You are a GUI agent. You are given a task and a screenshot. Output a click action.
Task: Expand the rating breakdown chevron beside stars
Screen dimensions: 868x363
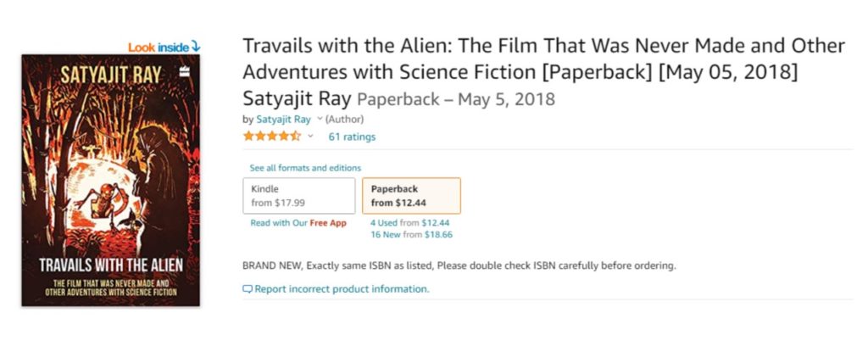pyautogui.click(x=310, y=137)
